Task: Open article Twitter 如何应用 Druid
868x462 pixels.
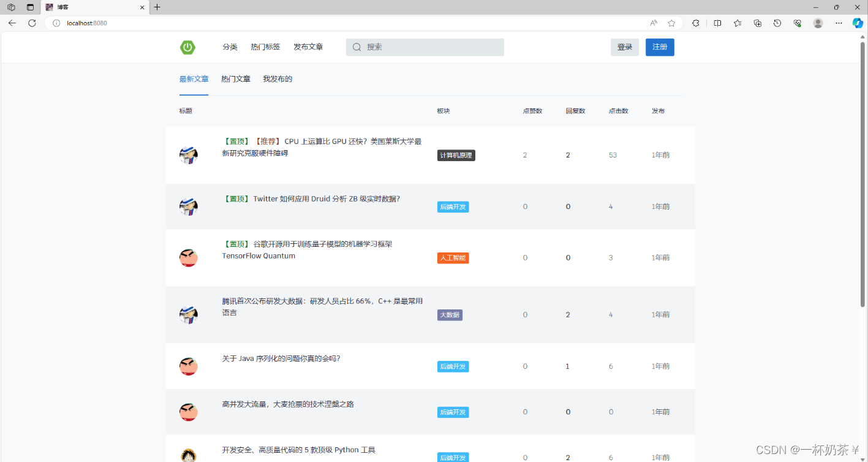Action: (x=311, y=199)
